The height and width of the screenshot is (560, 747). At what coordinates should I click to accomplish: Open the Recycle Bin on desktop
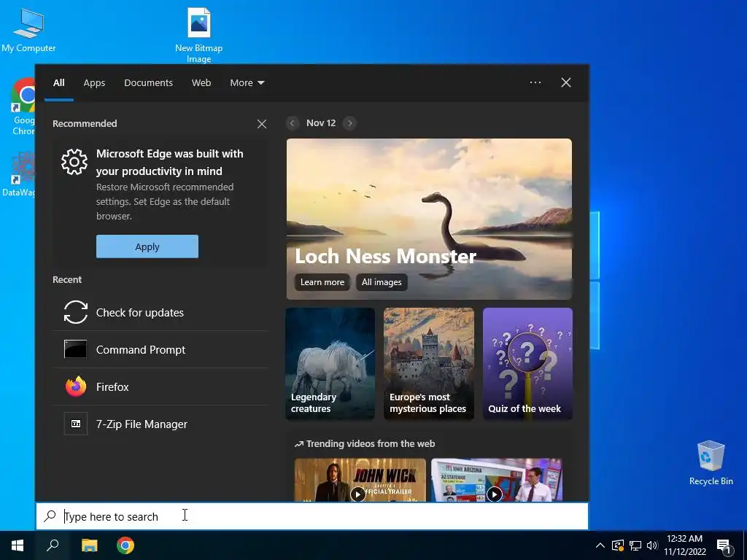tap(711, 462)
